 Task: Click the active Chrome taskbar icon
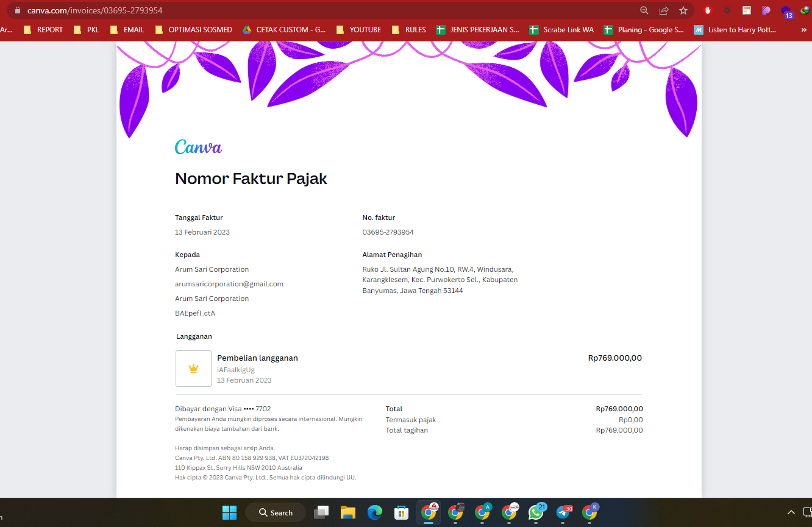pyautogui.click(x=429, y=512)
